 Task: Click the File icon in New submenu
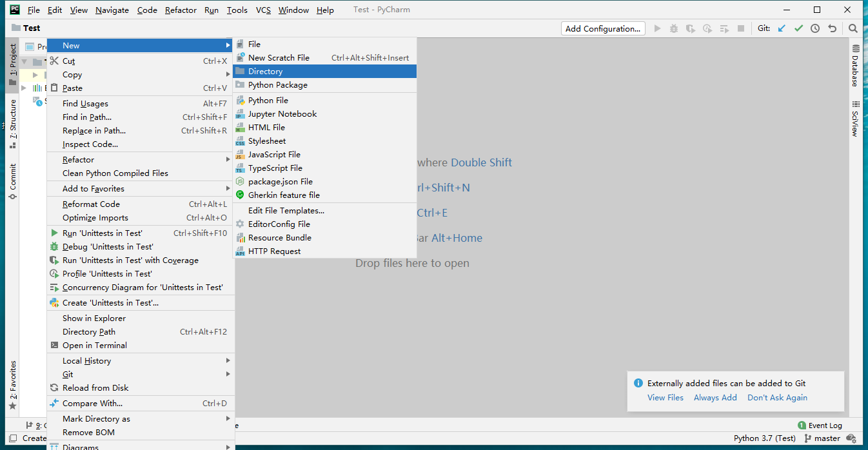click(240, 44)
